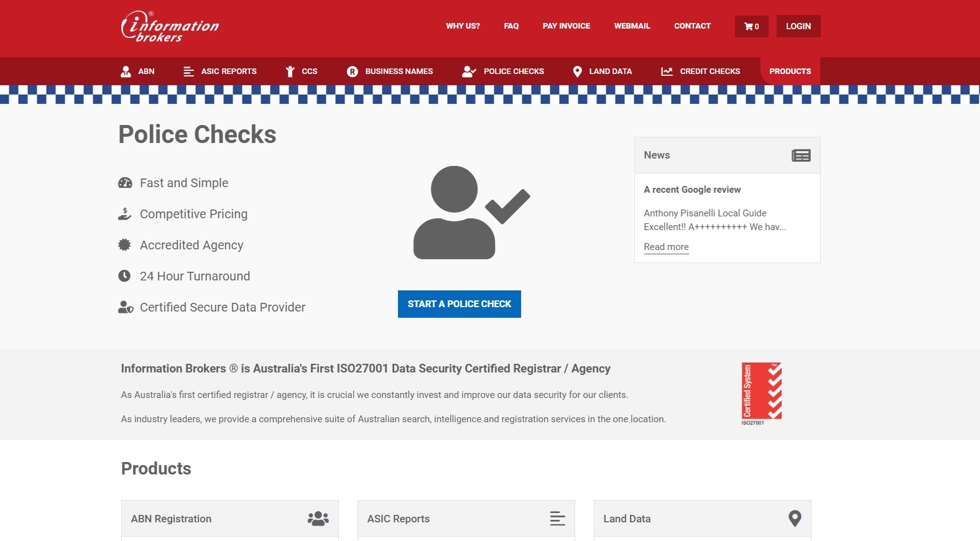Click the Information Brokers logo
Screen dimensions: 980x541
(170, 27)
